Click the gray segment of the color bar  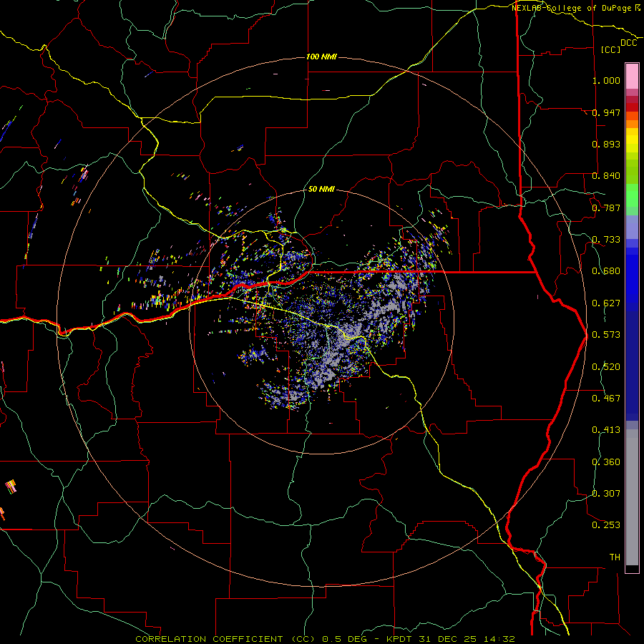632,497
